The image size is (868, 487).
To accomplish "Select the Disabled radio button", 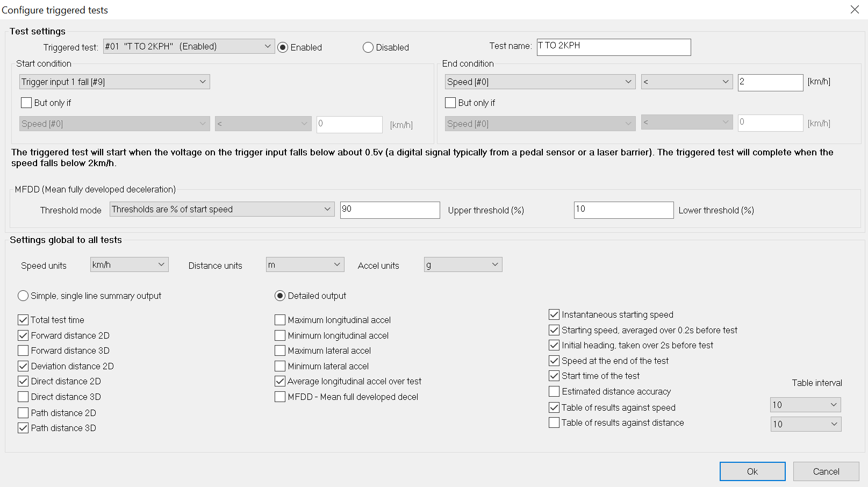I will point(368,47).
